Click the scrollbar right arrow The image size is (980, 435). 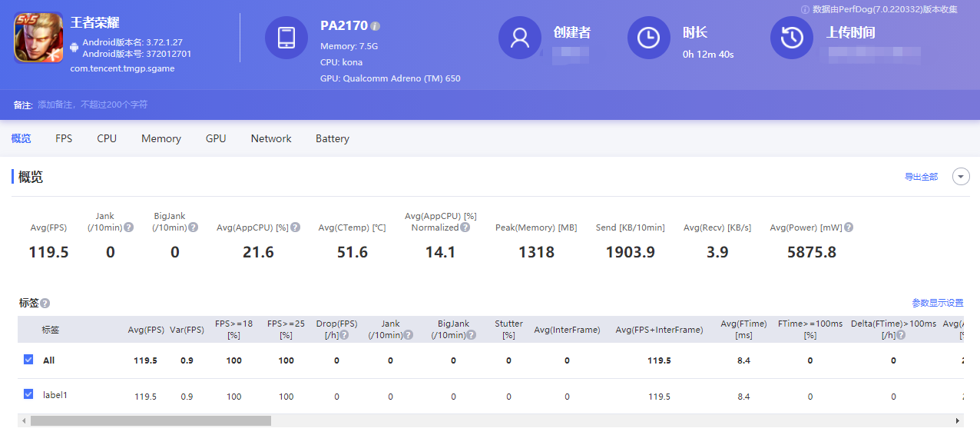tap(958, 421)
